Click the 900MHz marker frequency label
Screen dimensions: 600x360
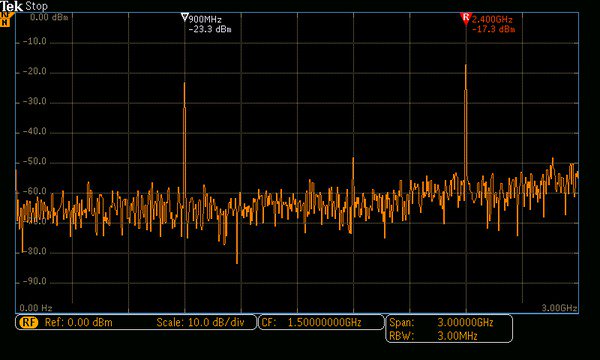pos(205,20)
